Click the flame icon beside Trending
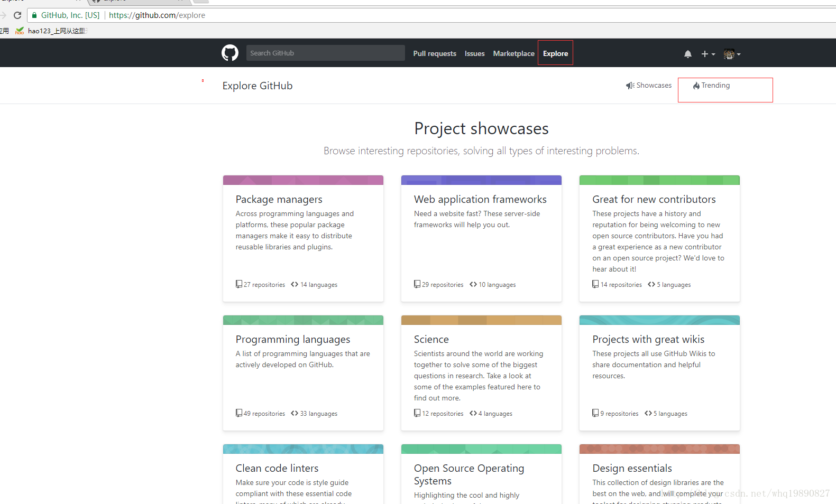This screenshot has width=836, height=504. tap(696, 86)
